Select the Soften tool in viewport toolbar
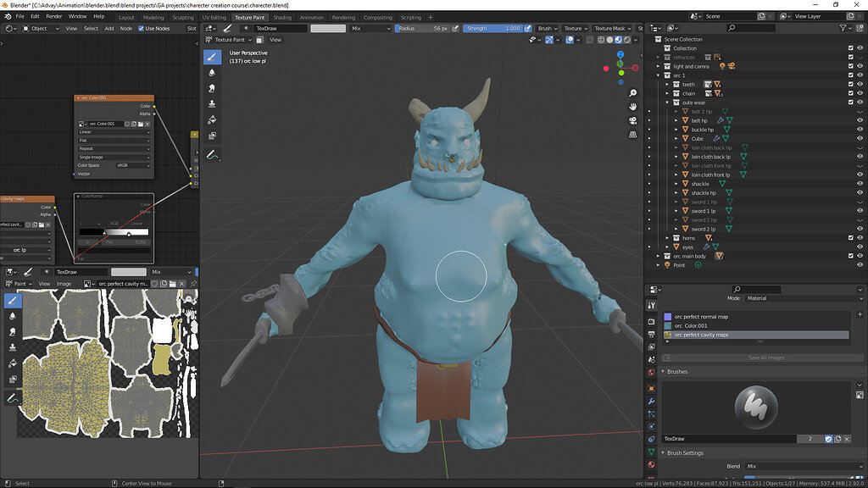 tap(212, 73)
